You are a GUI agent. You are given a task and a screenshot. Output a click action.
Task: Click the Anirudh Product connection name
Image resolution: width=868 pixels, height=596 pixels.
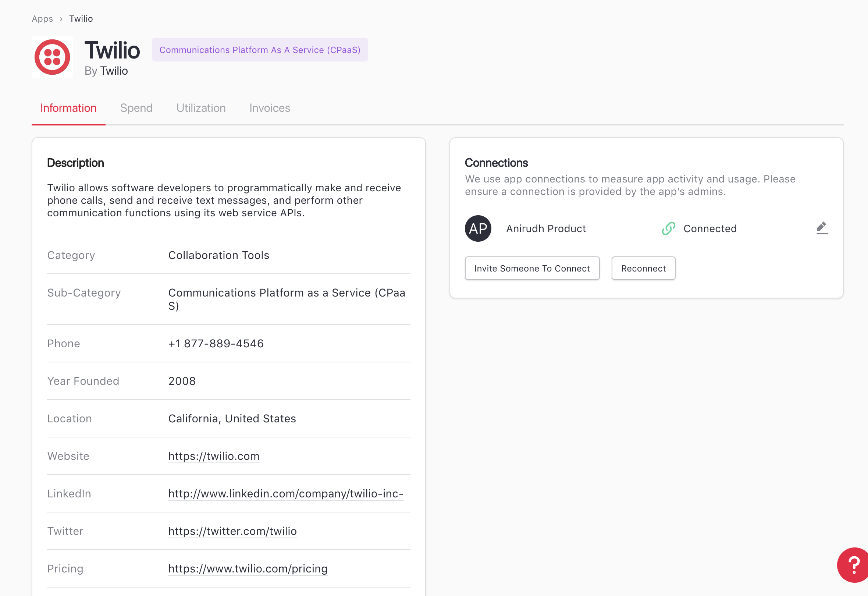click(546, 228)
